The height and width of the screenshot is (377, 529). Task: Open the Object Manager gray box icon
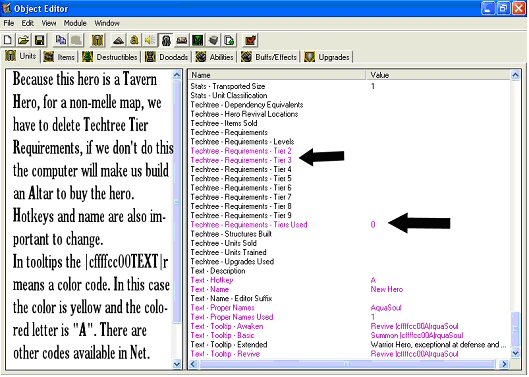point(213,40)
